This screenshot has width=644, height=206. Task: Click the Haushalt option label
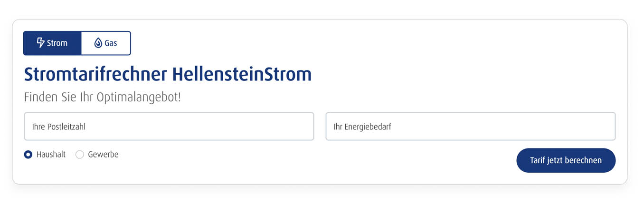51,154
